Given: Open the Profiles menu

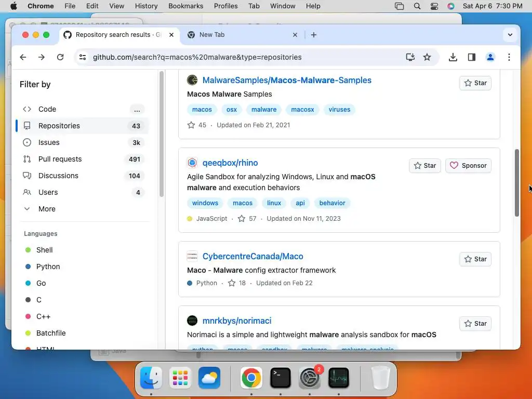Looking at the screenshot, I should pyautogui.click(x=225, y=6).
